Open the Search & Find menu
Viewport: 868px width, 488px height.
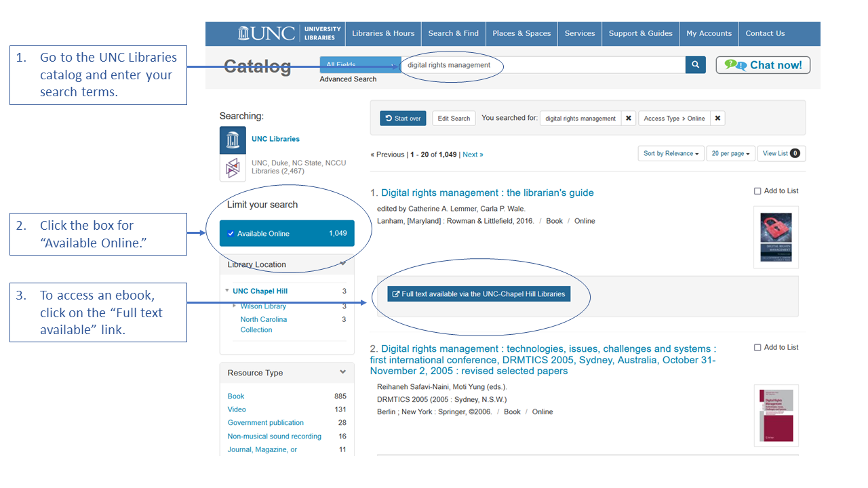coord(453,33)
